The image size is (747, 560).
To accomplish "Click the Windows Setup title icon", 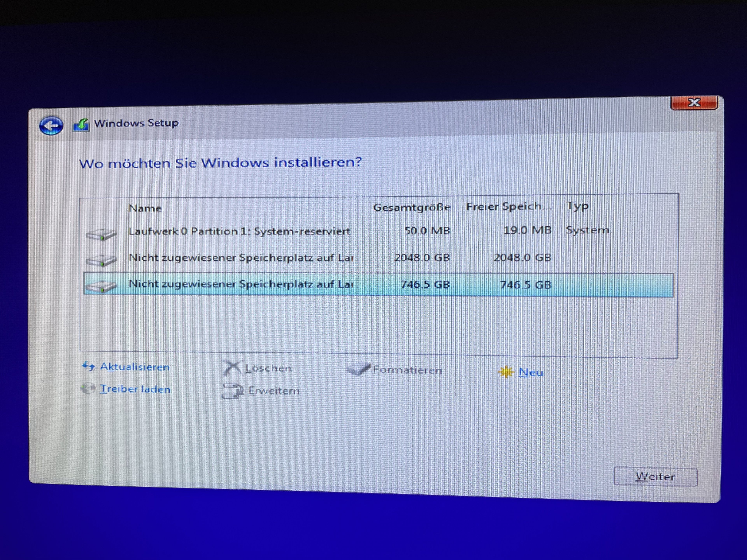I will 81,125.
